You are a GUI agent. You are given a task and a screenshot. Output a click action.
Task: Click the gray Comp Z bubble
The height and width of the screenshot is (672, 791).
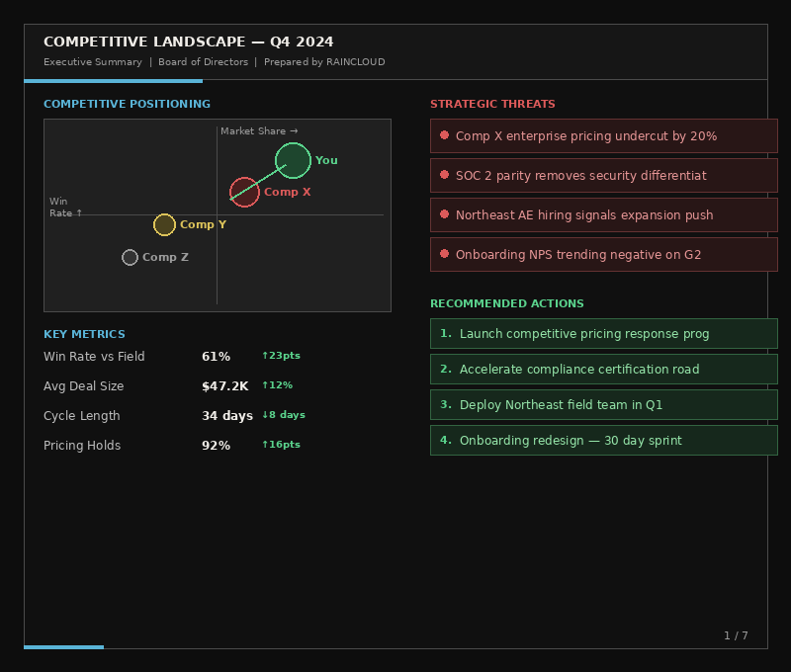pyautogui.click(x=130, y=257)
